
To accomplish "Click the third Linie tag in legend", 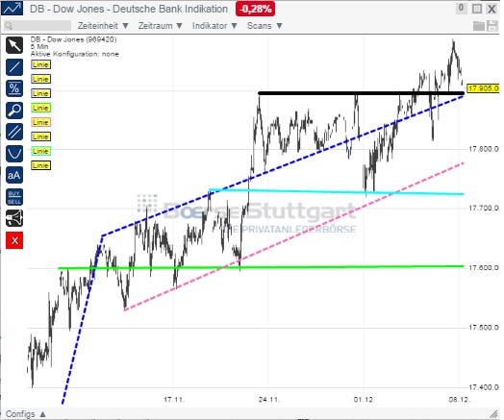I will point(40,93).
